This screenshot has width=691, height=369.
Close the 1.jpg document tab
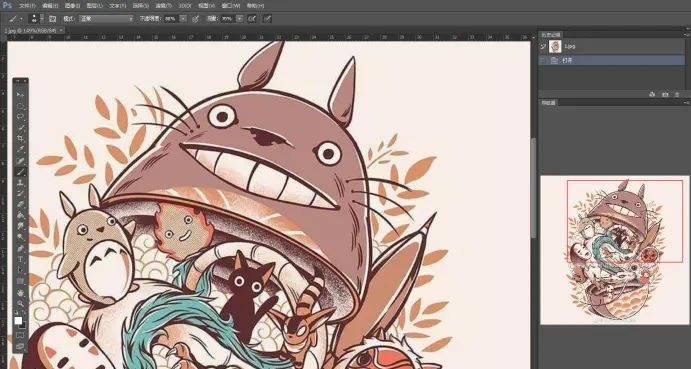pos(61,30)
